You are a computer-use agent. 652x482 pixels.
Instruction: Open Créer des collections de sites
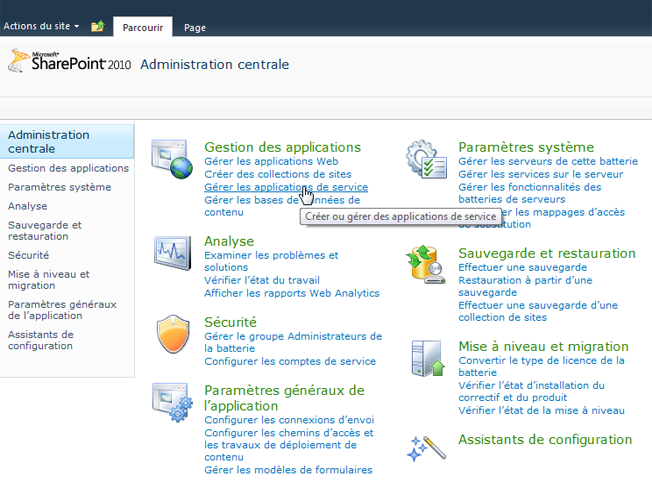[278, 174]
